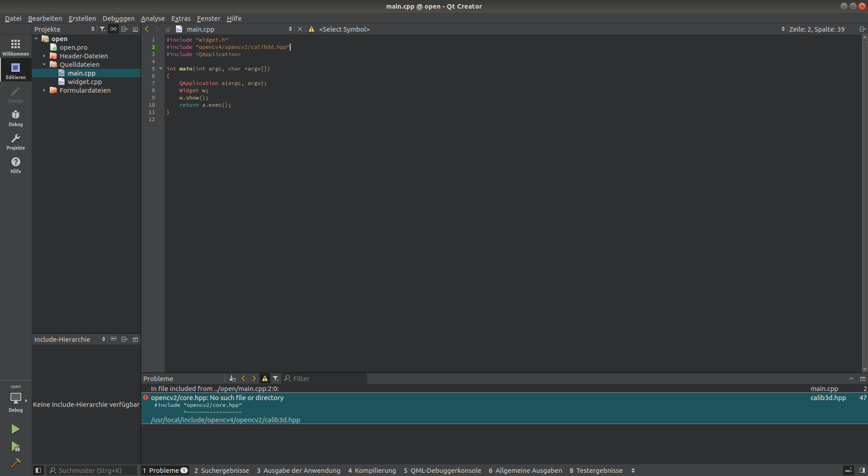This screenshot has height=476, width=868.
Task: Open the Hilfe mode
Action: (15, 165)
